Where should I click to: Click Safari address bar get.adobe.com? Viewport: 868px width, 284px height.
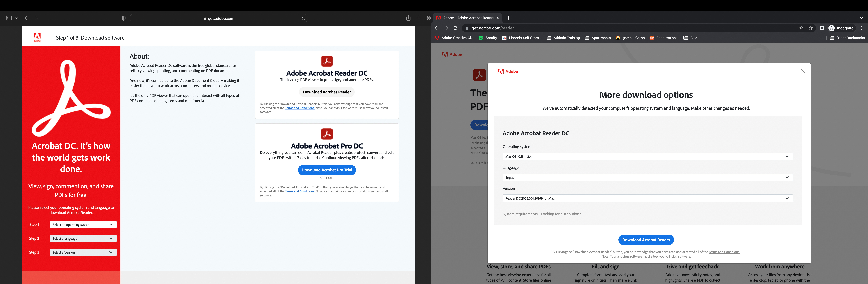(219, 19)
